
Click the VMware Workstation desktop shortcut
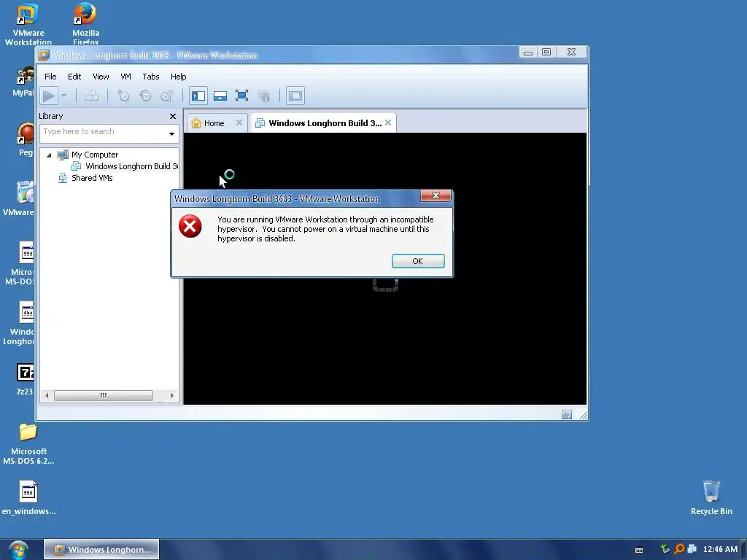[28, 24]
